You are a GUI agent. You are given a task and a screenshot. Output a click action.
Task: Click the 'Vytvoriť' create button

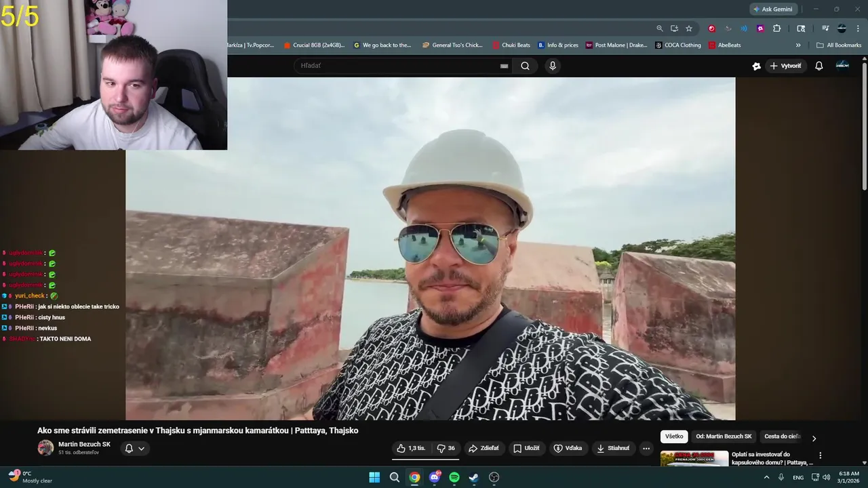click(785, 66)
